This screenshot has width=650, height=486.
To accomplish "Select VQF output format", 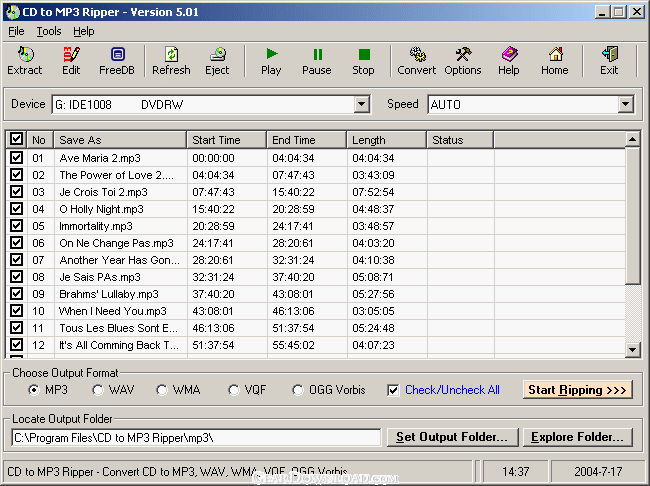I will (234, 390).
